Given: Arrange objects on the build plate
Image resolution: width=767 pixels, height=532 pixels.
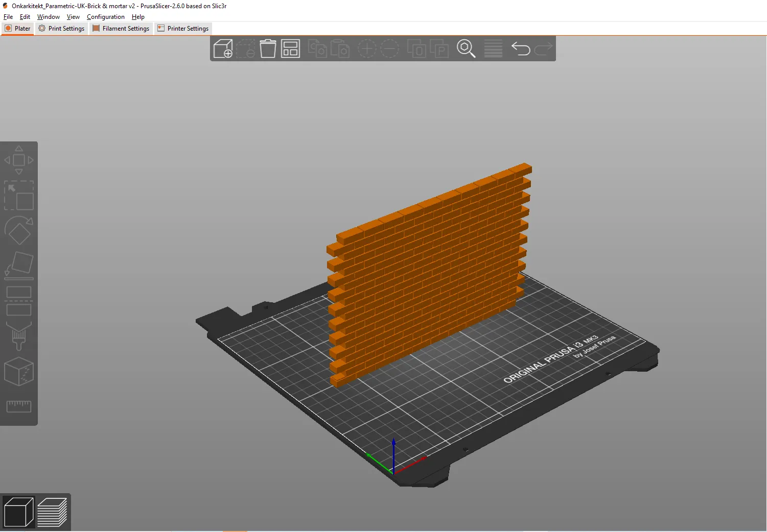Looking at the screenshot, I should [x=290, y=49].
